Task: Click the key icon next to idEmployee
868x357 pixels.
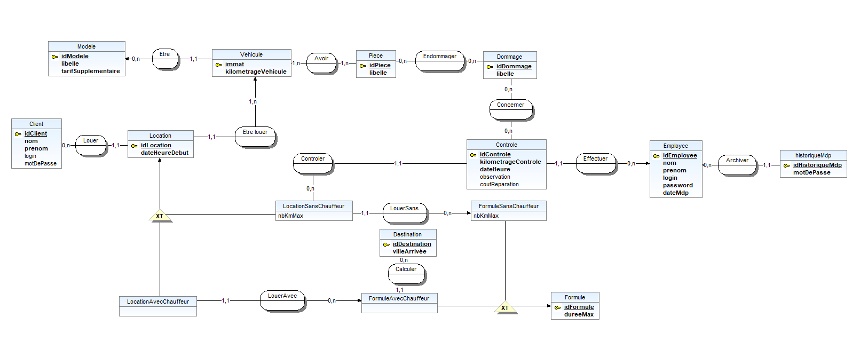Action: pos(656,156)
